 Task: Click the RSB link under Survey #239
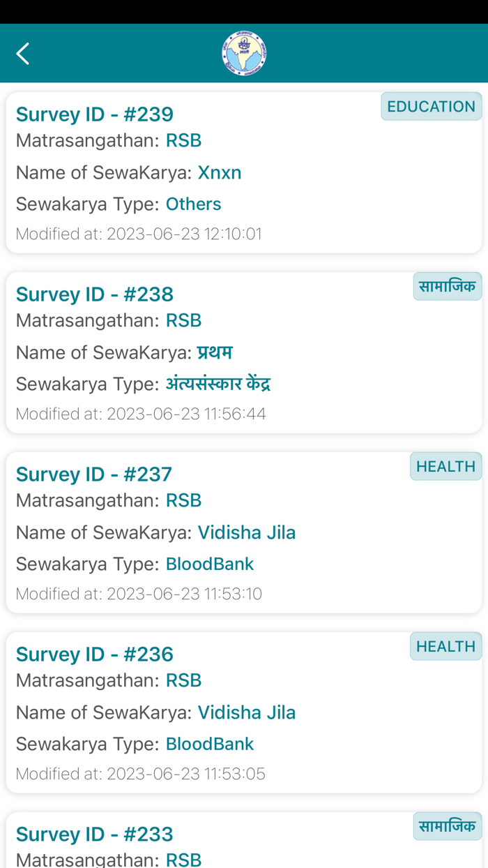183,140
